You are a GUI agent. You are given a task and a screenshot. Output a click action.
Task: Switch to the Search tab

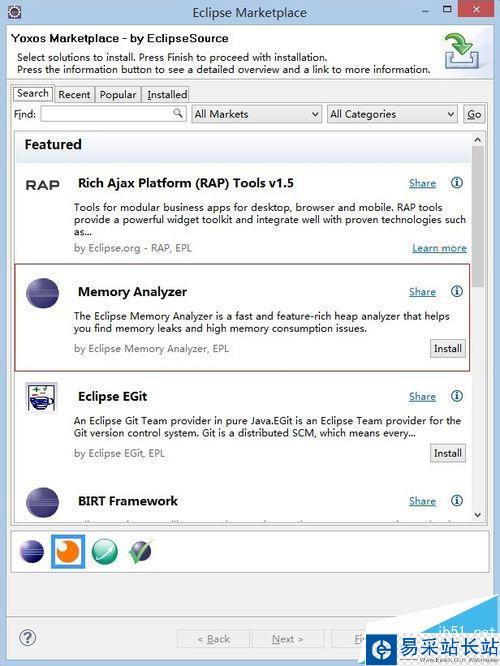[x=33, y=93]
